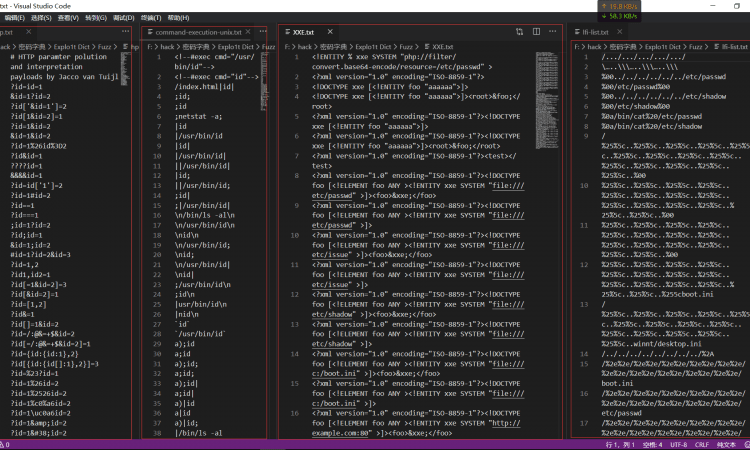Screen dimensions: 750x450
Task: Click '?id=1%26id%3D2' in the leftmost editor
Action: [39, 146]
